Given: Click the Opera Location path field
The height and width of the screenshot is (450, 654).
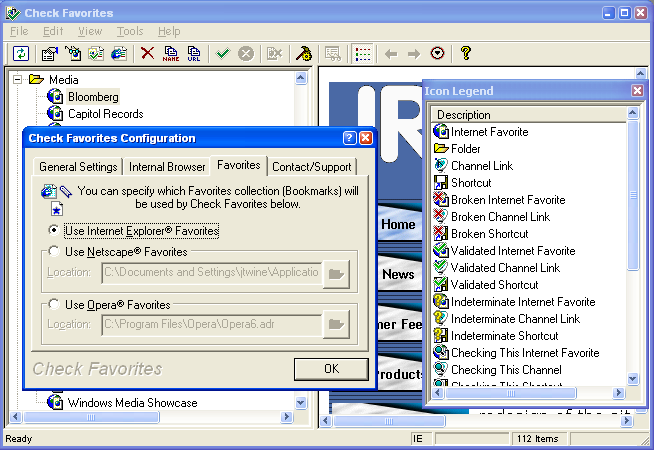Looking at the screenshot, I should 212,324.
